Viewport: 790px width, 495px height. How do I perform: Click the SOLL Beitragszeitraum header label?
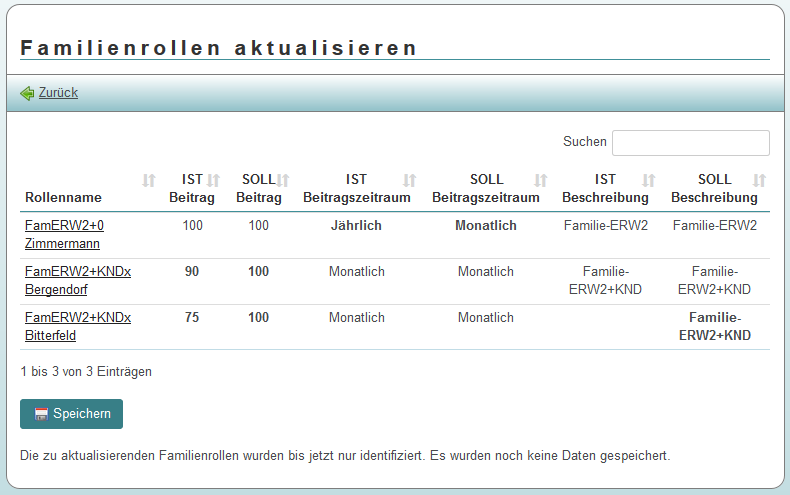pyautogui.click(x=485, y=189)
